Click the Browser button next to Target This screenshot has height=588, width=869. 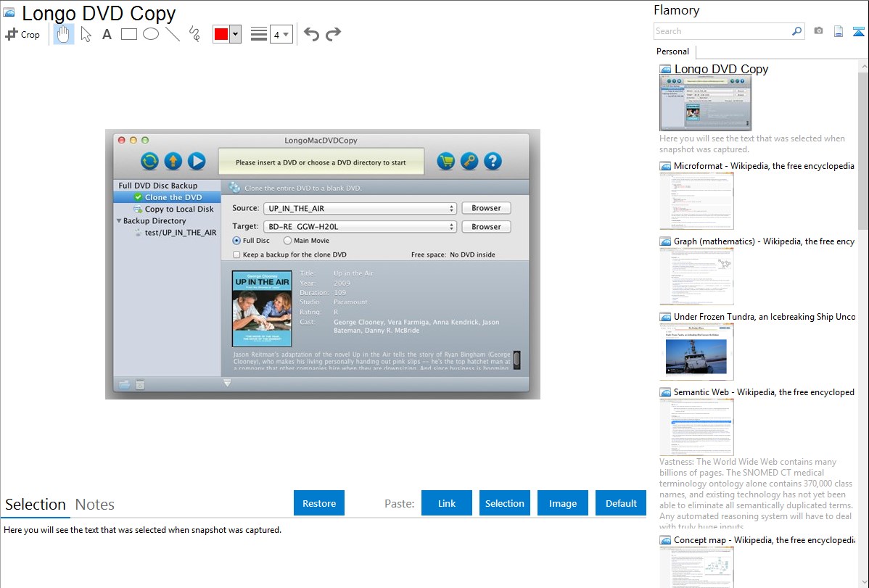(486, 227)
